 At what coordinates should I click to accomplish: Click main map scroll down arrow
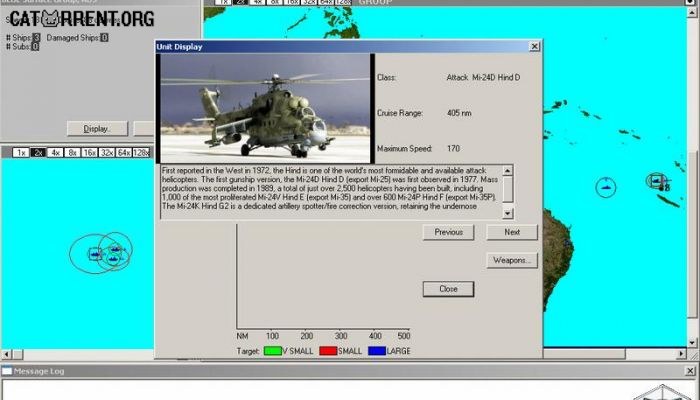tap(692, 343)
